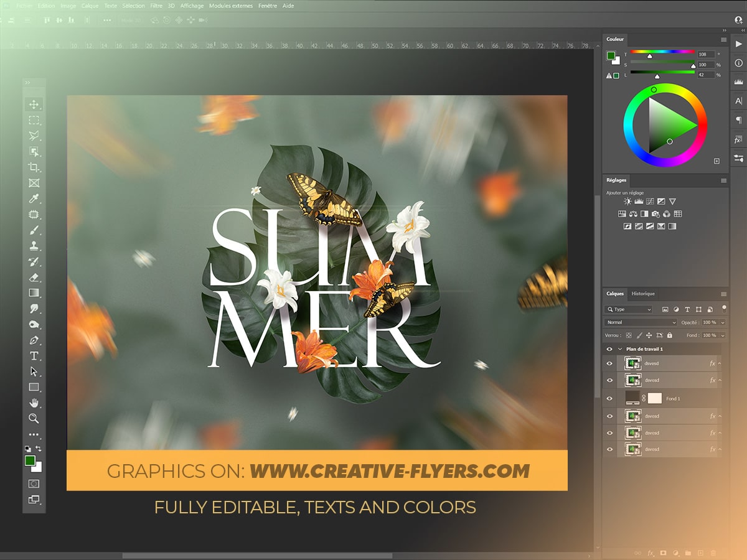747x560 pixels.
Task: Collapse the Plan de travail 1 group
Action: pos(620,349)
